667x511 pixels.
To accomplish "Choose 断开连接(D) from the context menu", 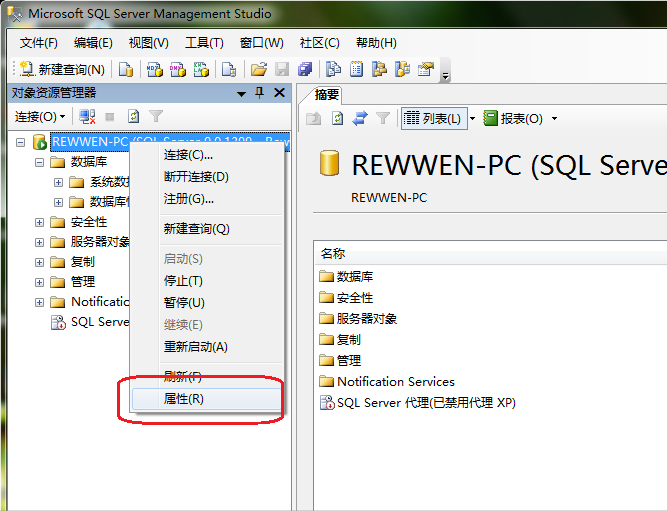I will pyautogui.click(x=207, y=177).
